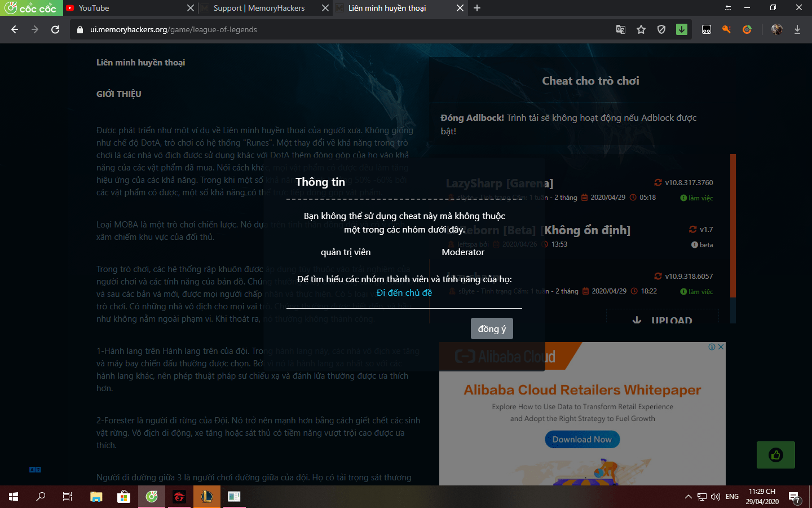Open the browser downloads arrow
812x508 pixels.
797,29
